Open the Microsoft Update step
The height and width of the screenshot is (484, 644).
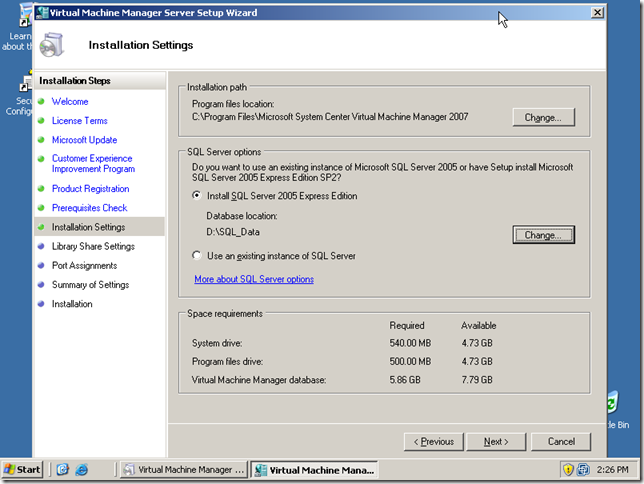[84, 140]
